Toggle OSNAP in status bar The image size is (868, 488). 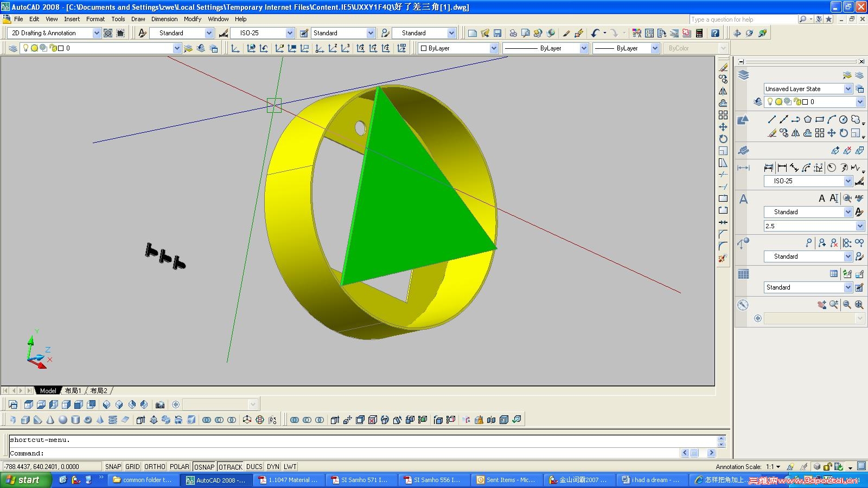[x=205, y=467]
